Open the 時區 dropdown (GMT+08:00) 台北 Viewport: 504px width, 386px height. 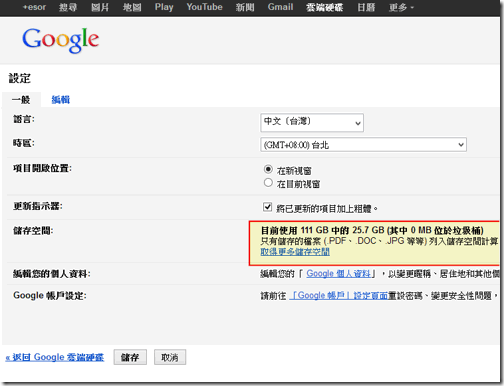tap(363, 145)
